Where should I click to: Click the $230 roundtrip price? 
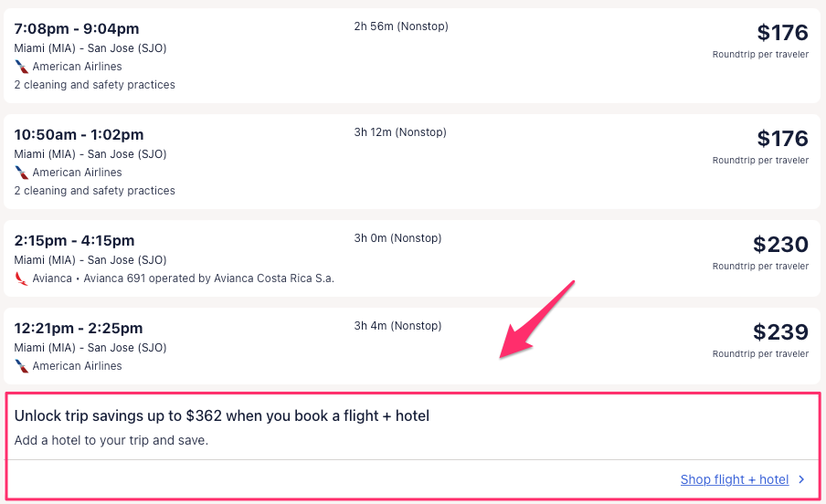[x=780, y=245]
